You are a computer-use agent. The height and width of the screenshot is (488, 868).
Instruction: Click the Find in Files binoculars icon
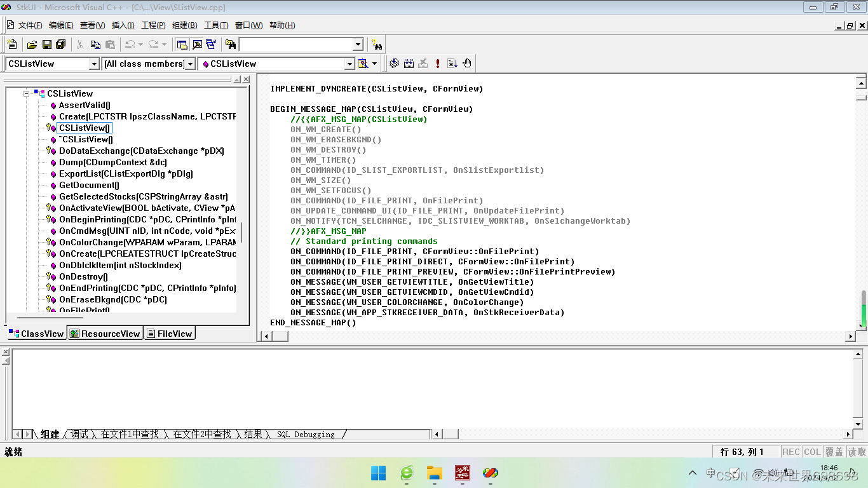pos(231,44)
